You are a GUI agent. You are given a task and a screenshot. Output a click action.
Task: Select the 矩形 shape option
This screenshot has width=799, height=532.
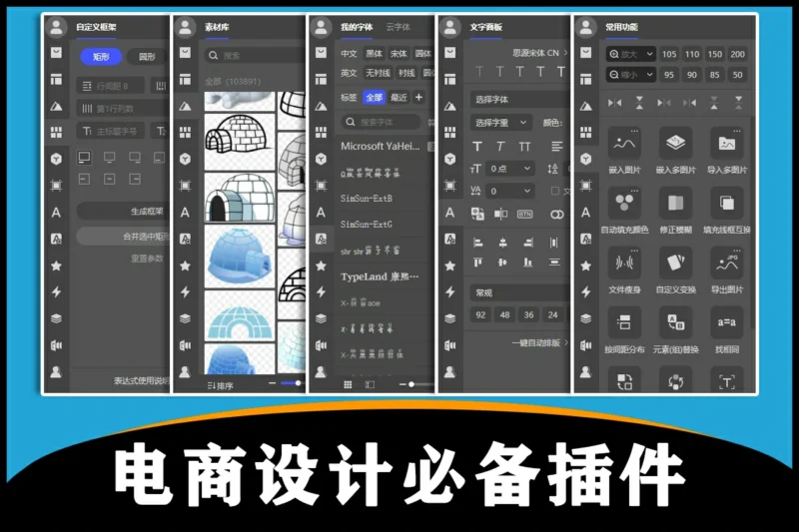coord(101,57)
